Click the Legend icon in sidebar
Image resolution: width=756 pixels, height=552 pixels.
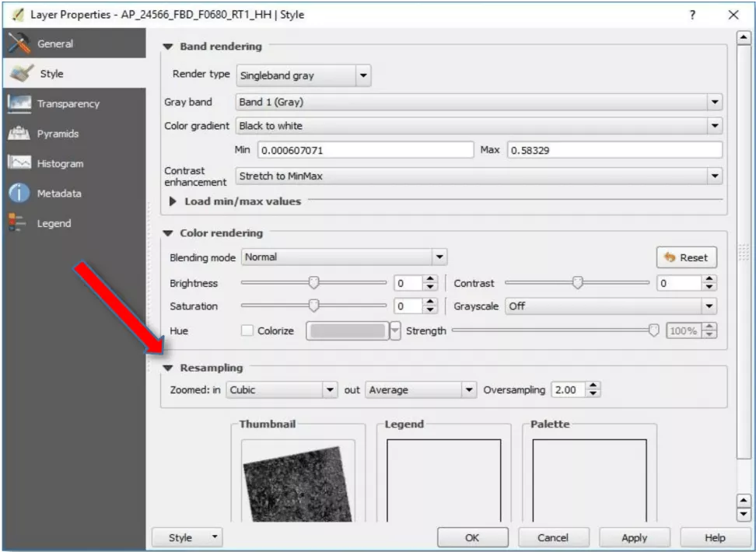pos(17,223)
